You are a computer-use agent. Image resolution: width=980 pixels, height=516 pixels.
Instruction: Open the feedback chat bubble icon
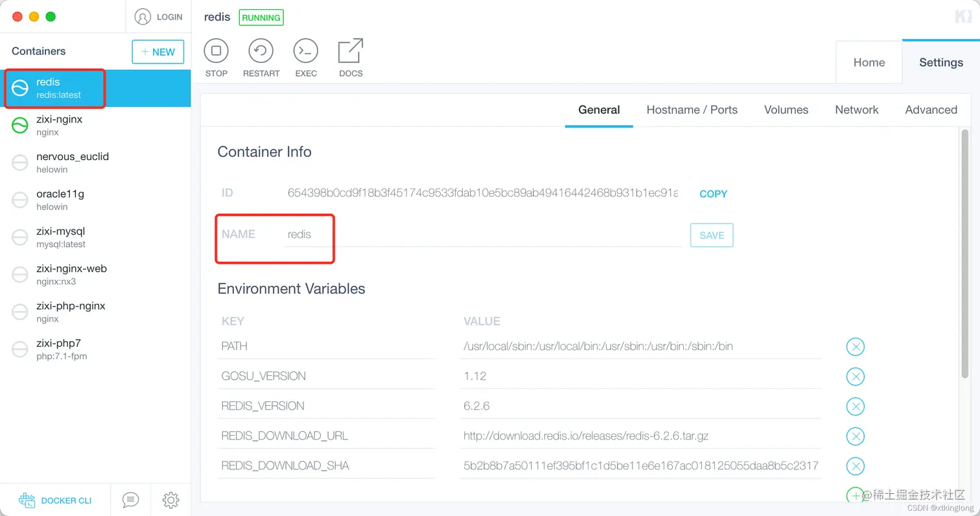[130, 500]
